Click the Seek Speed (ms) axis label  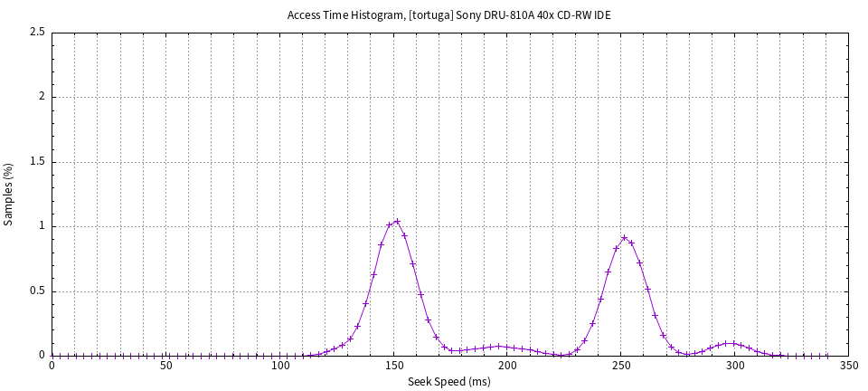click(x=449, y=382)
